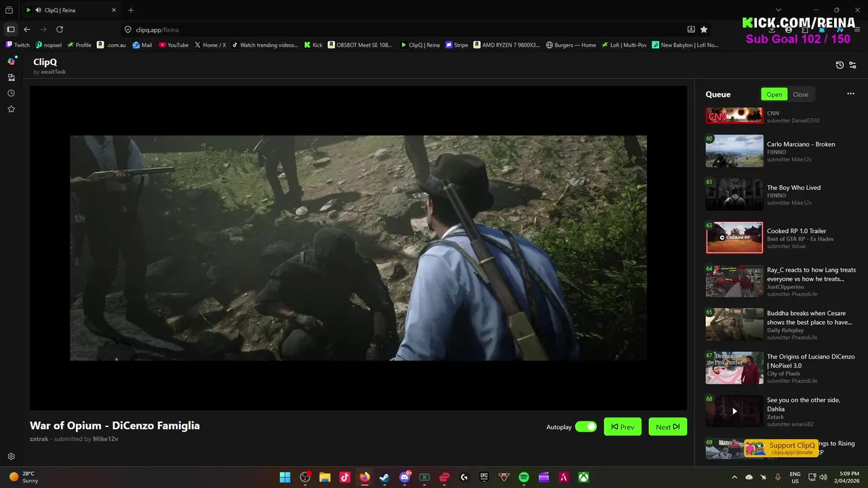Open Discord from the taskbar
This screenshot has height=488, width=868.
click(405, 477)
